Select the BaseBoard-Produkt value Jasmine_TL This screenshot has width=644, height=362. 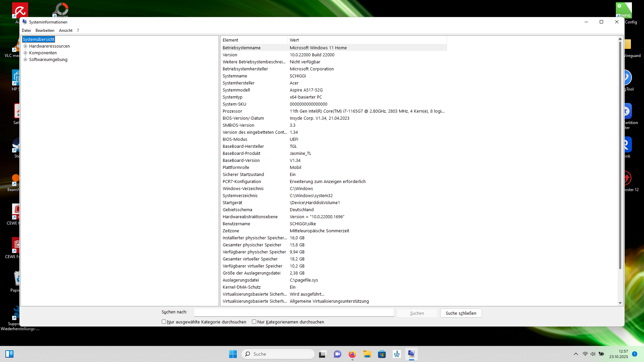[301, 154]
